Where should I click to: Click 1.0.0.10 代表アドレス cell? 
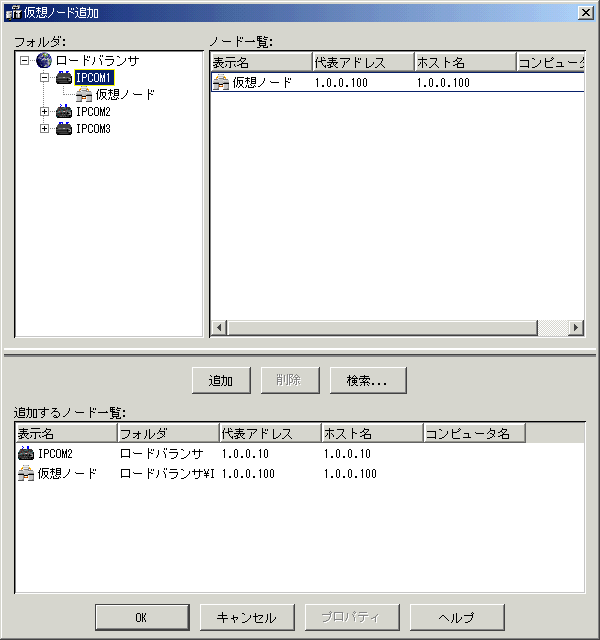[x=245, y=454]
